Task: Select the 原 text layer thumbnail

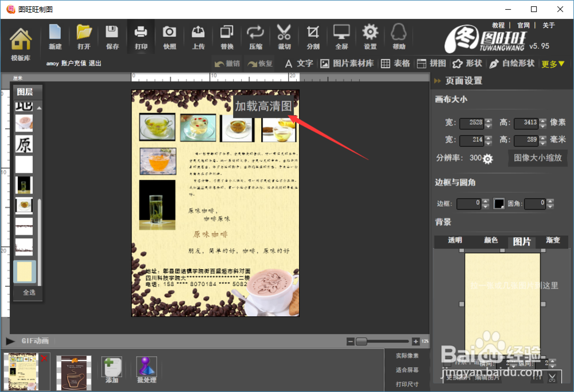Action: pyautogui.click(x=24, y=144)
